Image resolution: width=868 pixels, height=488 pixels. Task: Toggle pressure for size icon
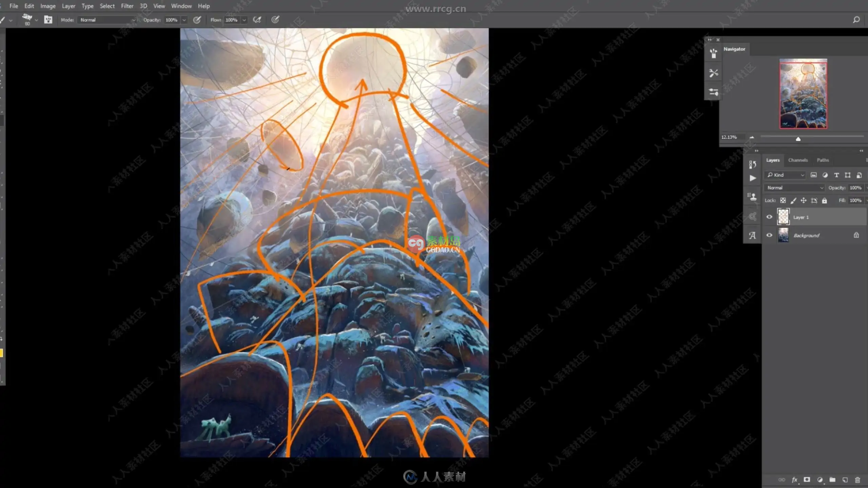tap(275, 20)
